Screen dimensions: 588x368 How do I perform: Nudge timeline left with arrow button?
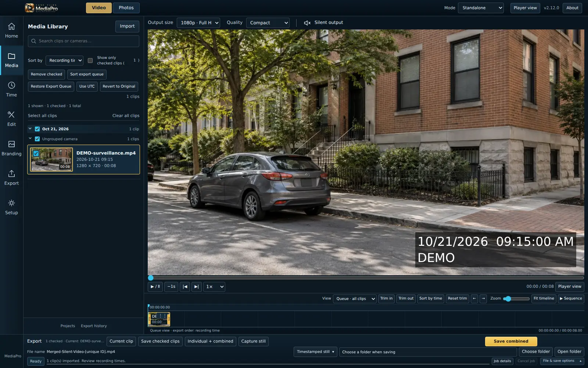(x=474, y=298)
